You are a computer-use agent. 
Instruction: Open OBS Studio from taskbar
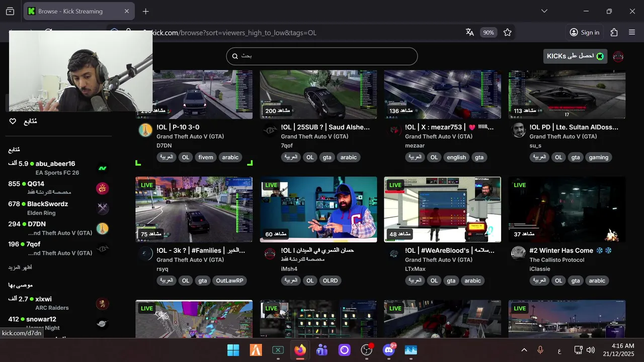367,350
